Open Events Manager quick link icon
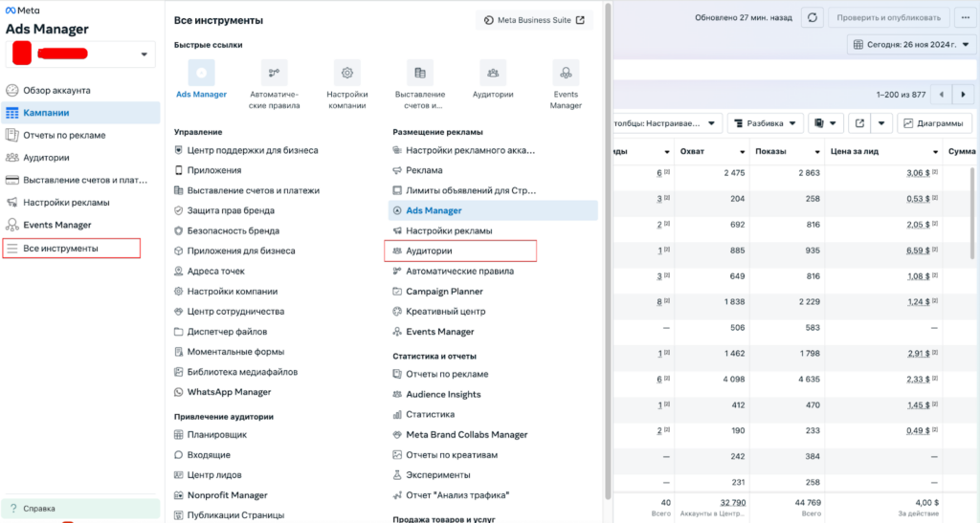The height and width of the screenshot is (523, 980). (x=566, y=73)
